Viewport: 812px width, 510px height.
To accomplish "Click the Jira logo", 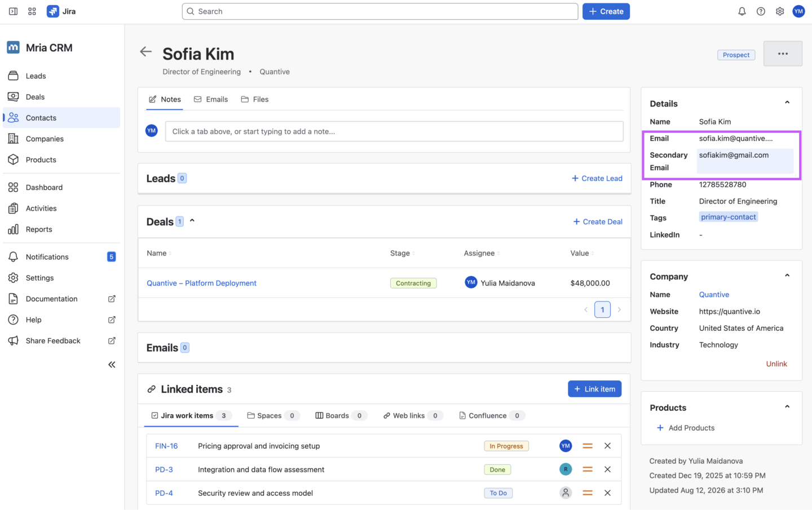I will pyautogui.click(x=61, y=11).
